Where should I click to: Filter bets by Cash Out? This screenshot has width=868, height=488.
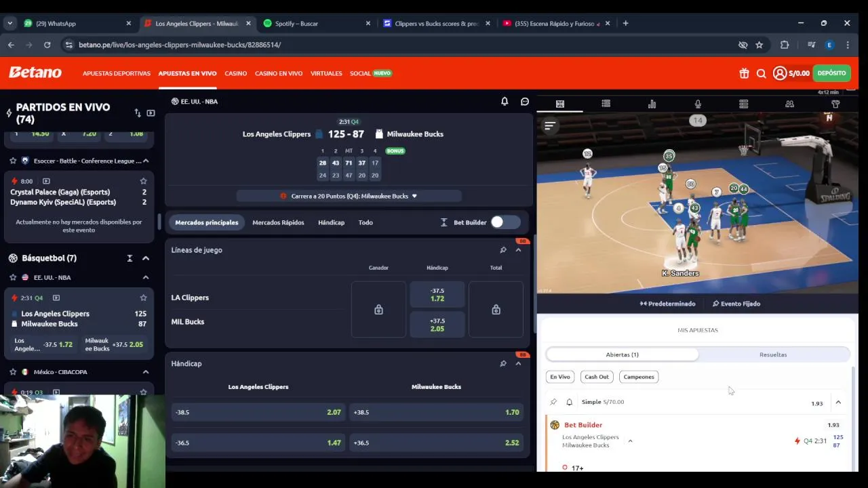597,377
